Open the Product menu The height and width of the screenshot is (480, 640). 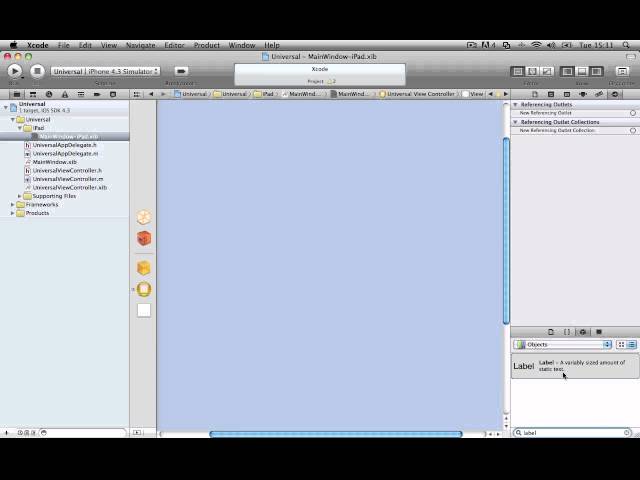pyautogui.click(x=207, y=45)
